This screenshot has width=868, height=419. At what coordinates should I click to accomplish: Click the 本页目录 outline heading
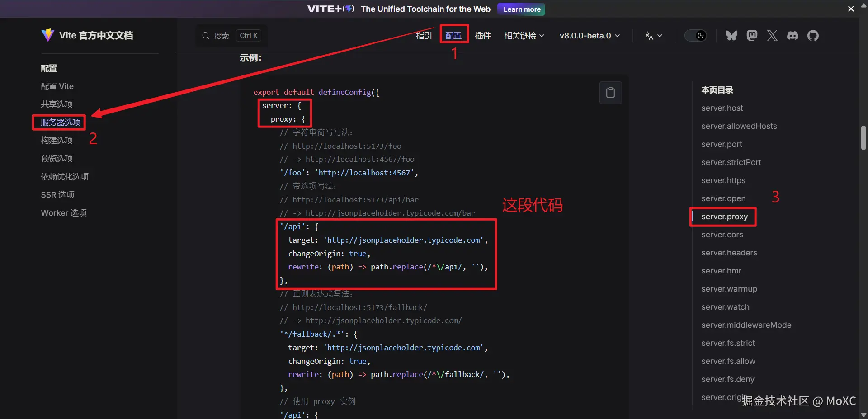click(717, 90)
